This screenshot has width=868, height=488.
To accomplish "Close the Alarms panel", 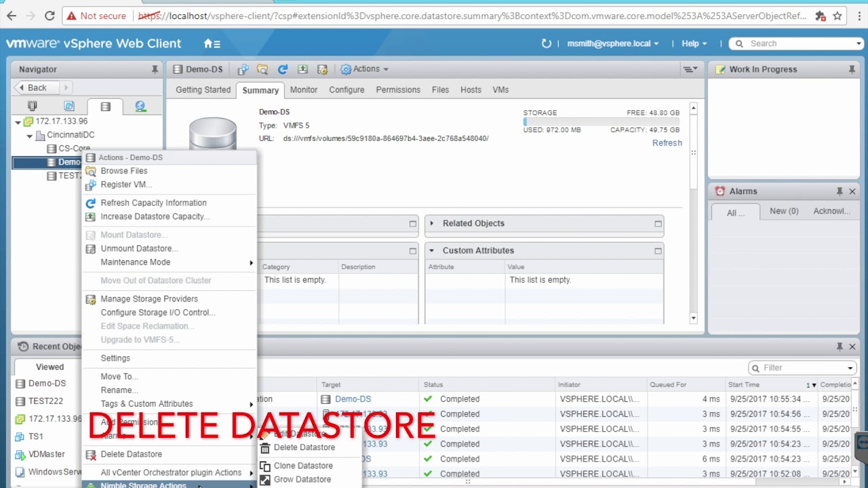I will (852, 191).
